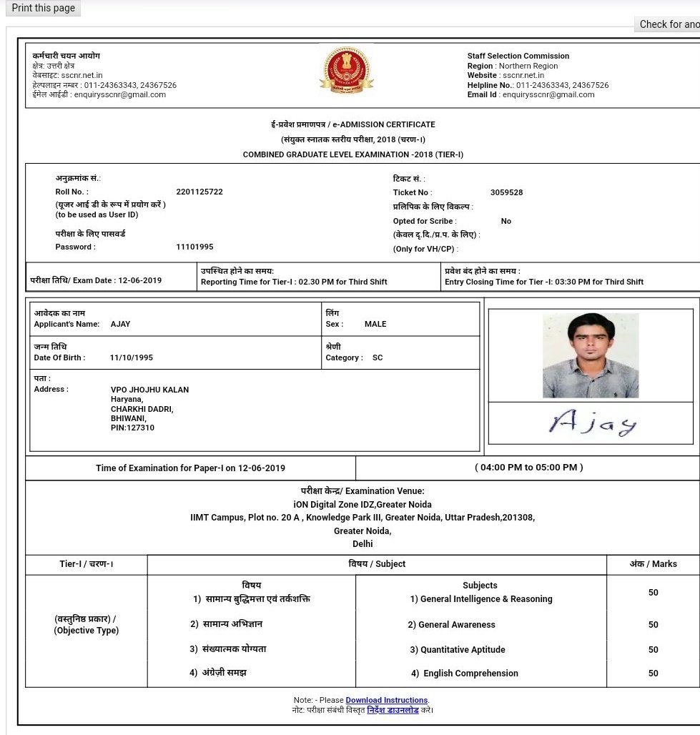The image size is (700, 735).
Task: Open the Hindi निर्देश डाउनलोड link
Action: click(393, 710)
